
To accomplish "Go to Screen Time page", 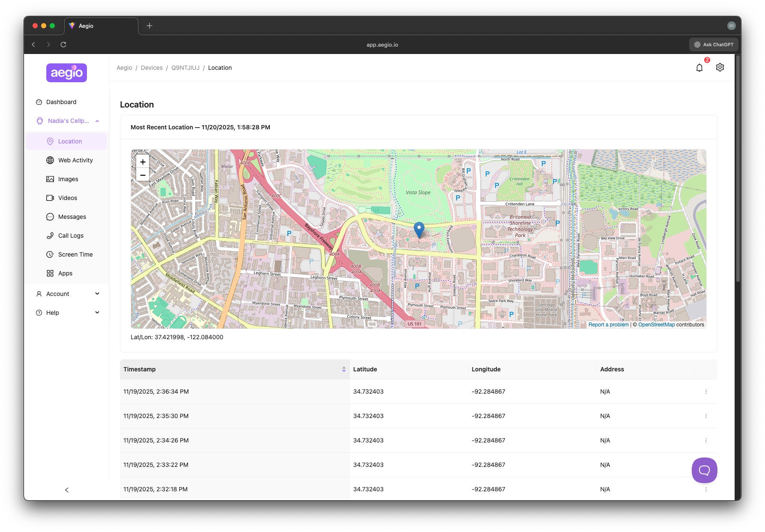I will tap(75, 254).
